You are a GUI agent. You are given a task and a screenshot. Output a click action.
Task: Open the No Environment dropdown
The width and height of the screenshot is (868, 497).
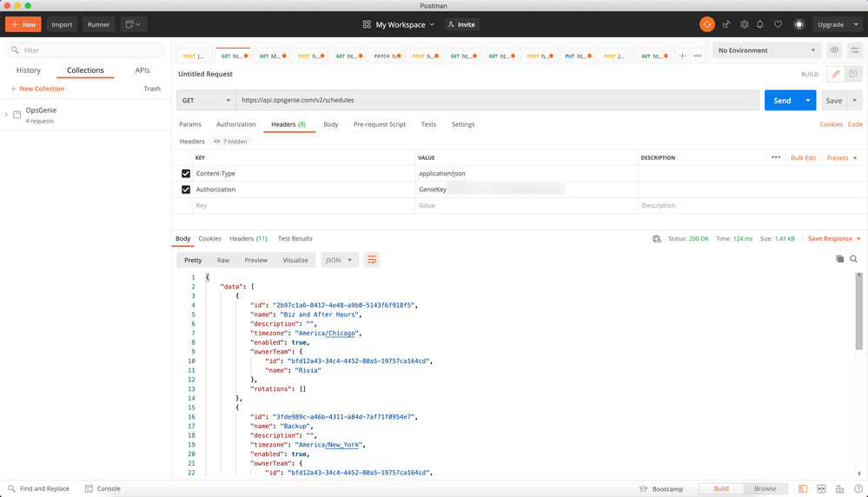click(766, 50)
